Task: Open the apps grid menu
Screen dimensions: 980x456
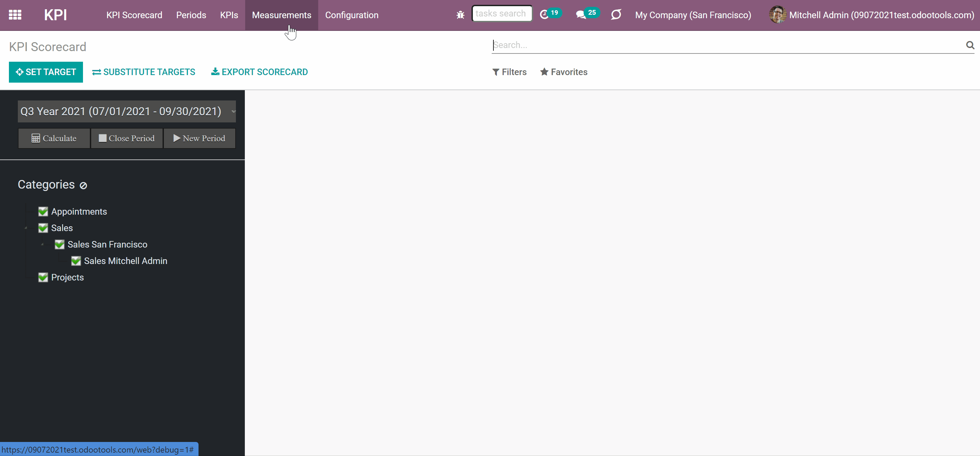Action: [15, 15]
